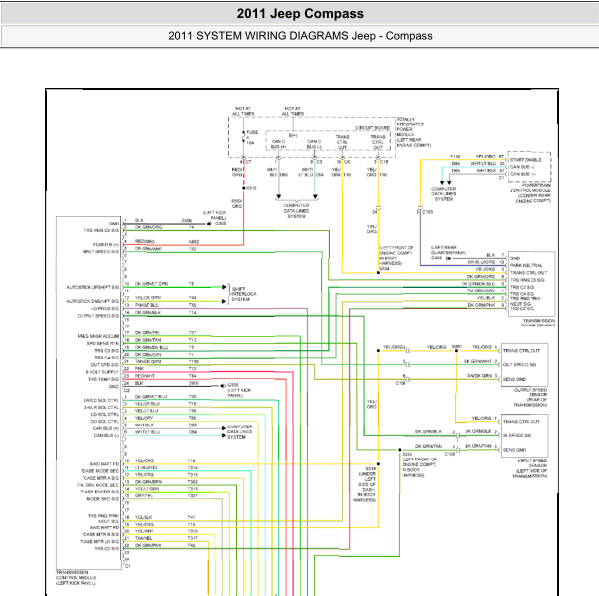Click the "INPUT SPEED SIG" pin label
This screenshot has width=599, height=596.
(x=101, y=251)
